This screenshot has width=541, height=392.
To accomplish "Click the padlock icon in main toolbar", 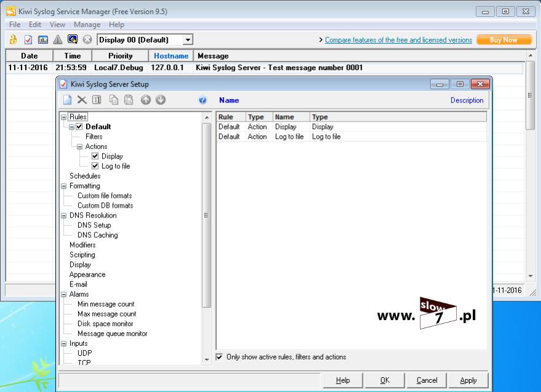I will (x=13, y=40).
